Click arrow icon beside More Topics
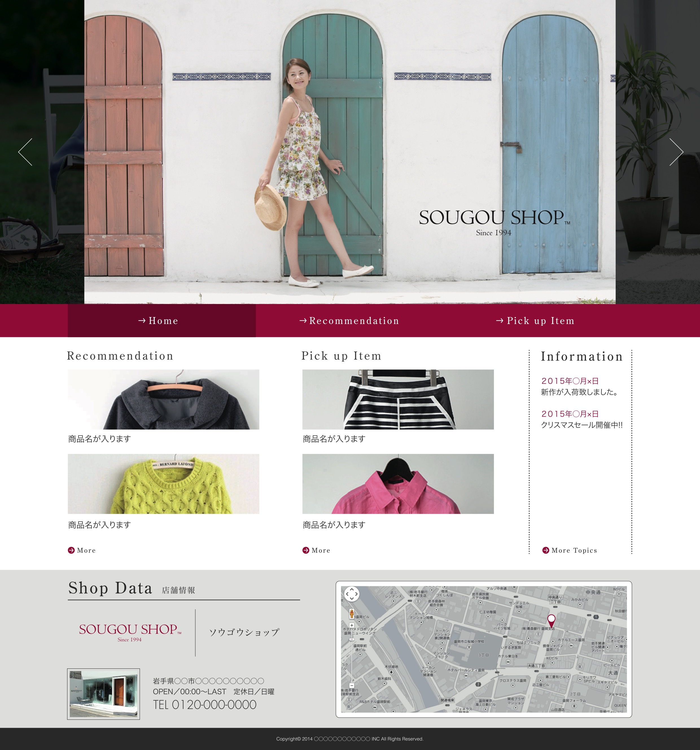The image size is (700, 750). point(545,550)
